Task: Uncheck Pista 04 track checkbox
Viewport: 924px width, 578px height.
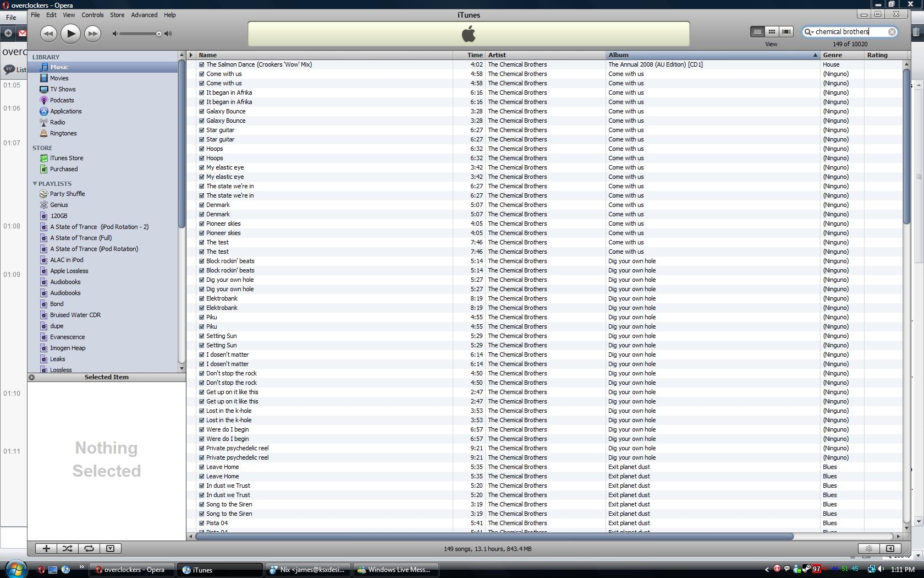Action: (x=201, y=523)
